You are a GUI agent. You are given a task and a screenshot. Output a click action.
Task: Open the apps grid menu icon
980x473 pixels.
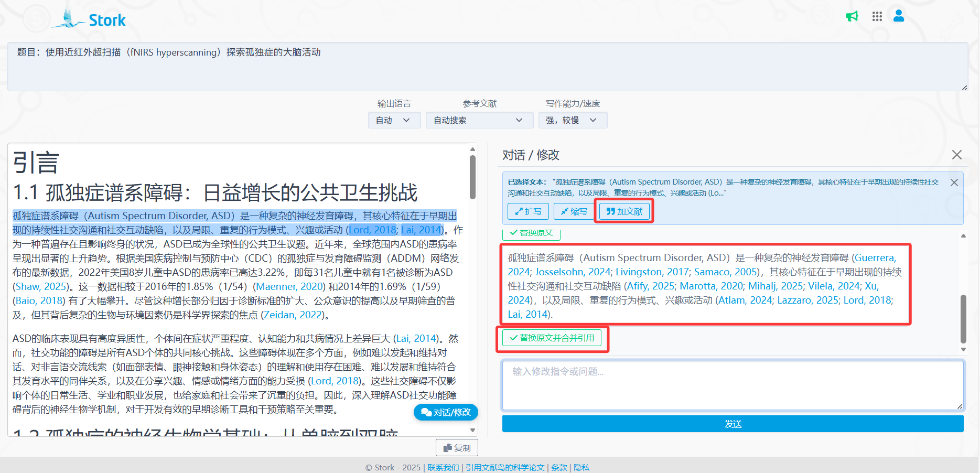[x=877, y=16]
